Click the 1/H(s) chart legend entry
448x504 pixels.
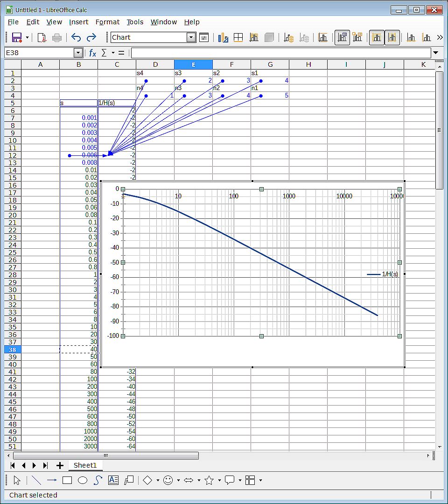[383, 274]
